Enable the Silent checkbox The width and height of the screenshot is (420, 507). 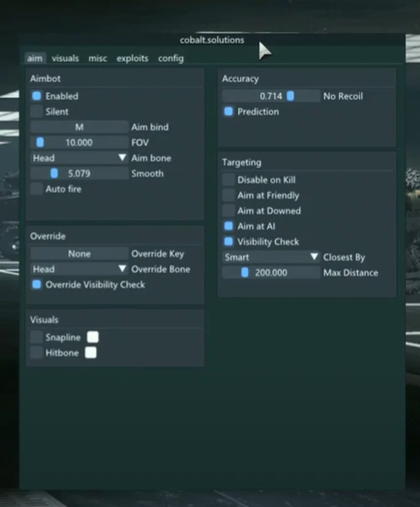tap(37, 111)
